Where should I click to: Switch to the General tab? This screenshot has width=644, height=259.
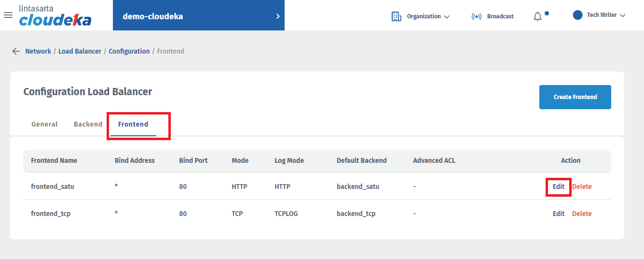coord(44,124)
